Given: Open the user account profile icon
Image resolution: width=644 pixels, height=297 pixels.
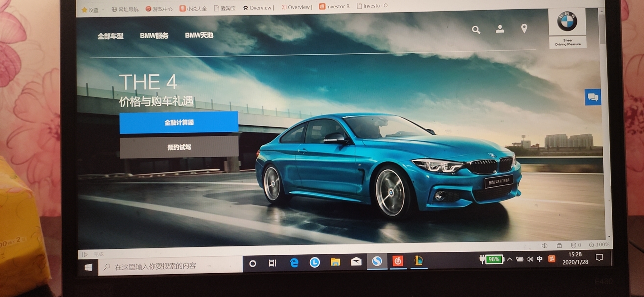Looking at the screenshot, I should pyautogui.click(x=500, y=29).
